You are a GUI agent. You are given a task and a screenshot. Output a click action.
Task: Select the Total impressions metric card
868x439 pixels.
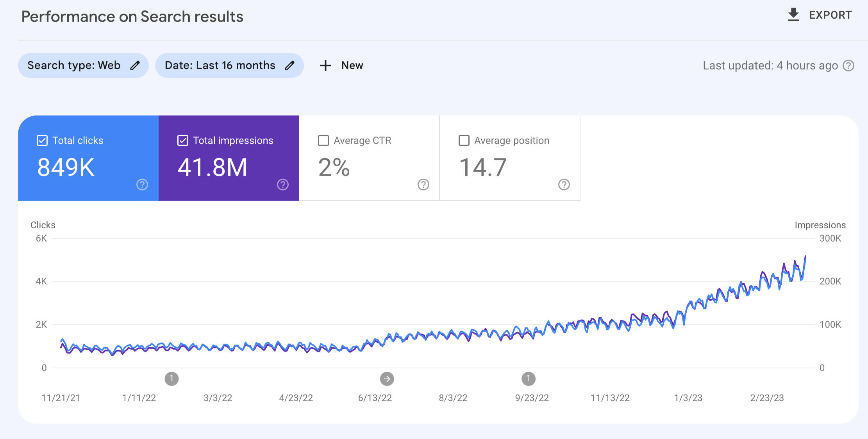229,158
